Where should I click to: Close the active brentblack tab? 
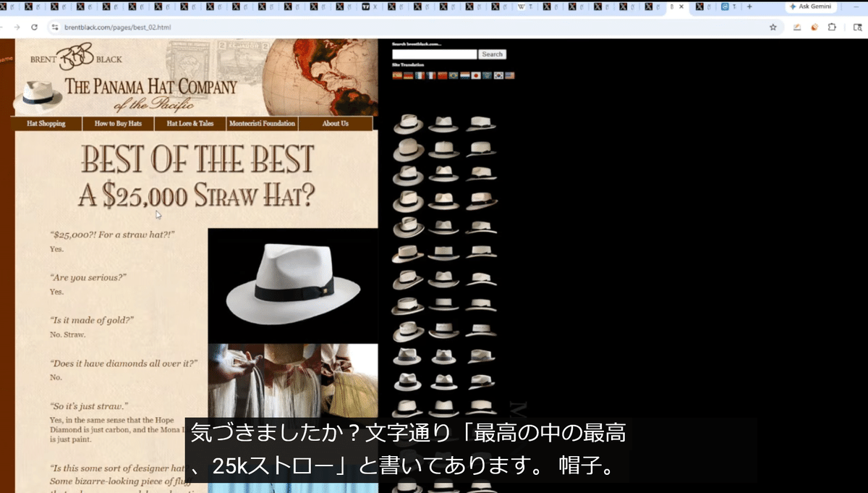[x=681, y=7]
